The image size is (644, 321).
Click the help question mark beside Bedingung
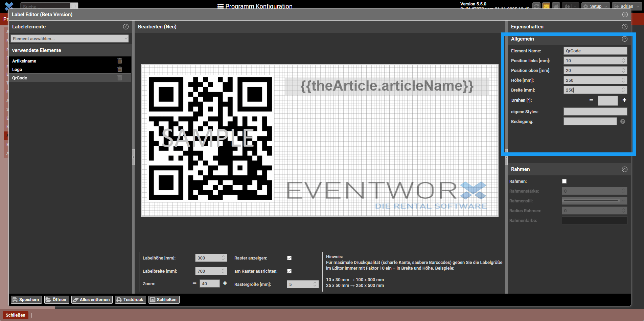tap(623, 121)
